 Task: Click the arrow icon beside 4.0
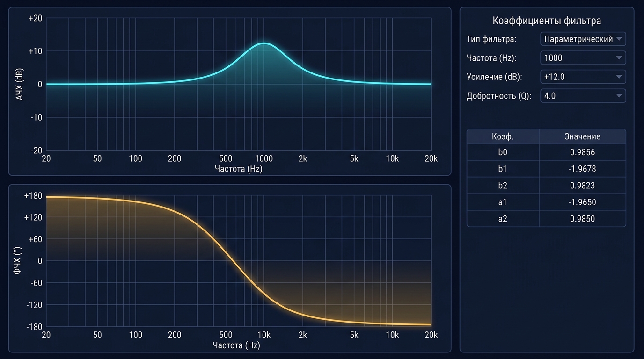619,95
